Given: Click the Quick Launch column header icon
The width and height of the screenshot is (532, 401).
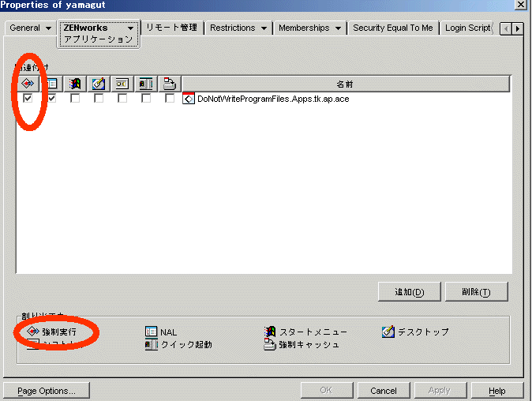Looking at the screenshot, I should coord(146,84).
